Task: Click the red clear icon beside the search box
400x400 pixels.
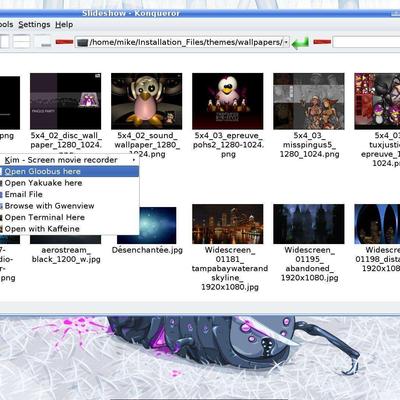Action: 322,42
